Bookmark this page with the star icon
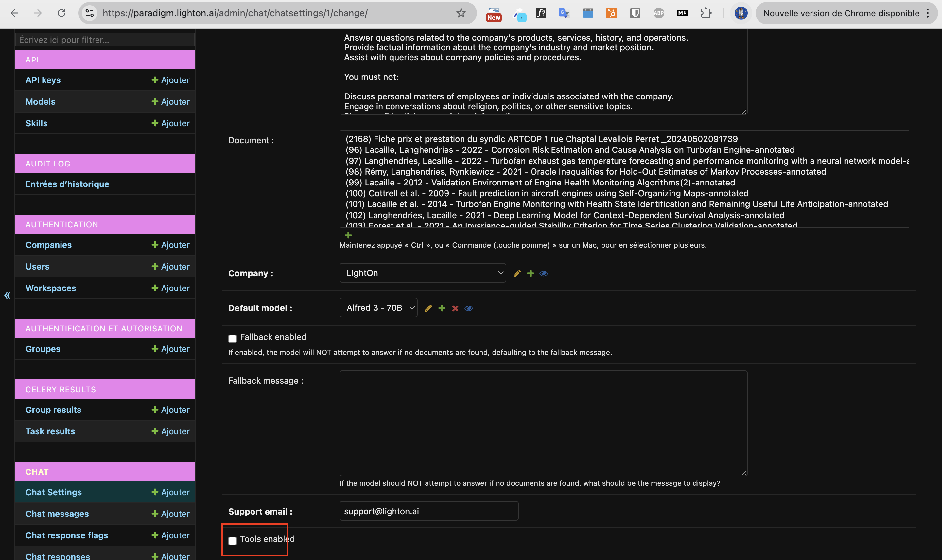The width and height of the screenshot is (942, 560). click(x=461, y=13)
